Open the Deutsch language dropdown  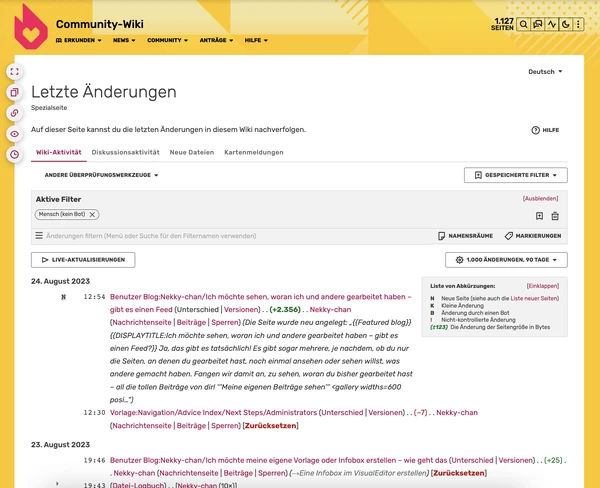tap(545, 72)
